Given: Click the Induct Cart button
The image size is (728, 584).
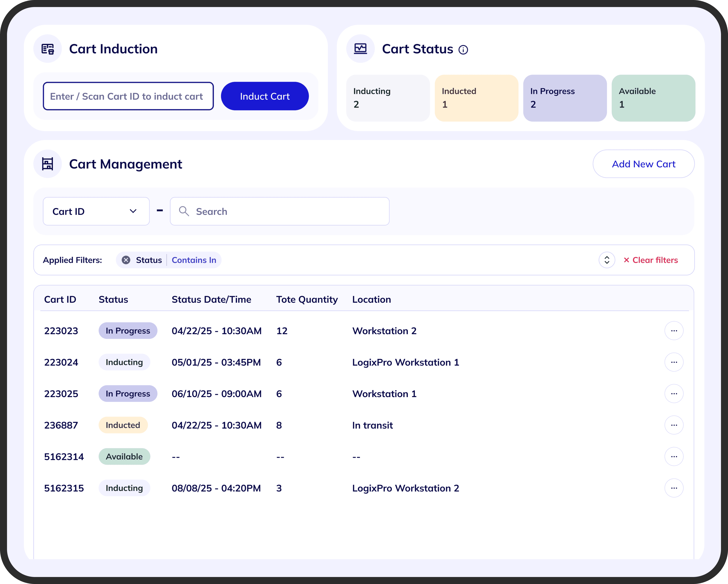Looking at the screenshot, I should pyautogui.click(x=265, y=96).
